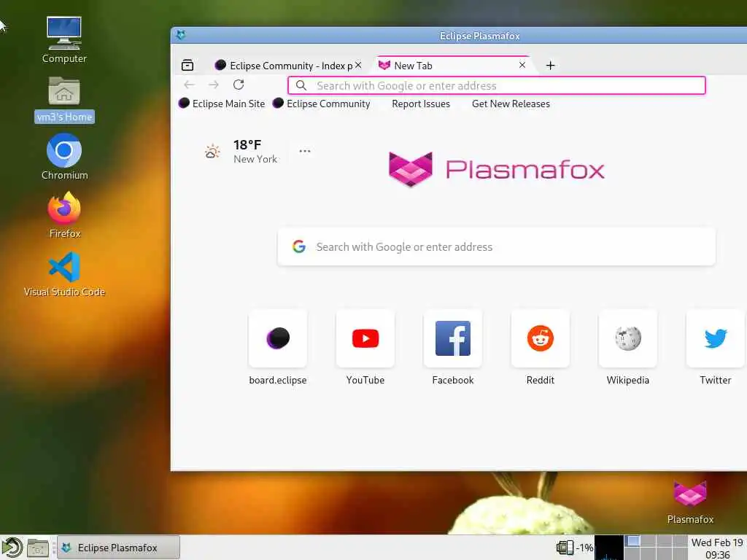Click the Plasmafox window title bar icon
The width and height of the screenshot is (747, 560).
[x=181, y=35]
